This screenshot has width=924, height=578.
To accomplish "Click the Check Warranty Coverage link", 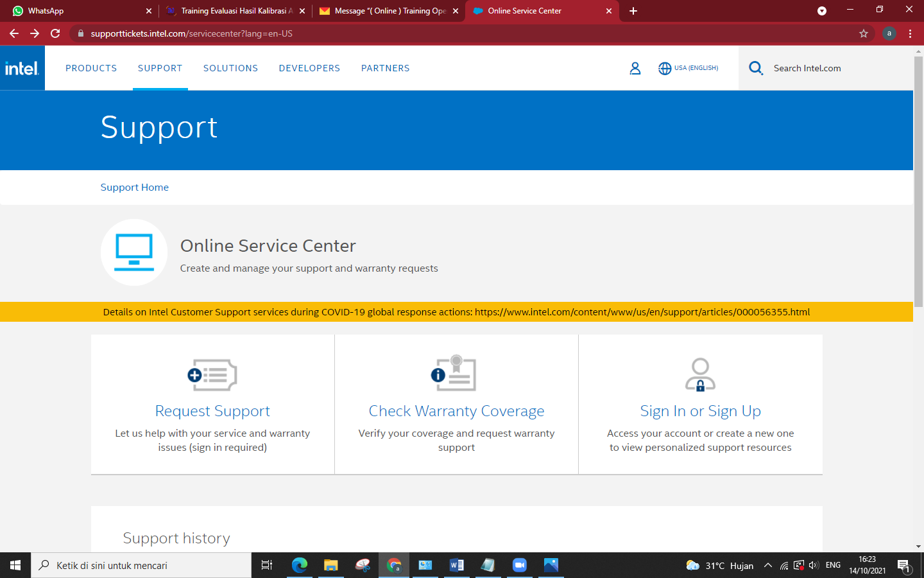I will (456, 411).
